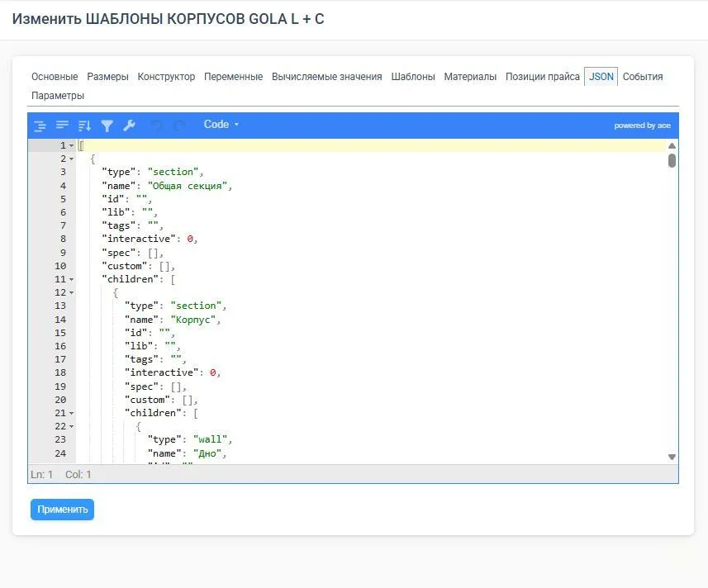Undo last editor action
Image resolution: width=708 pixels, height=588 pixels.
click(156, 126)
